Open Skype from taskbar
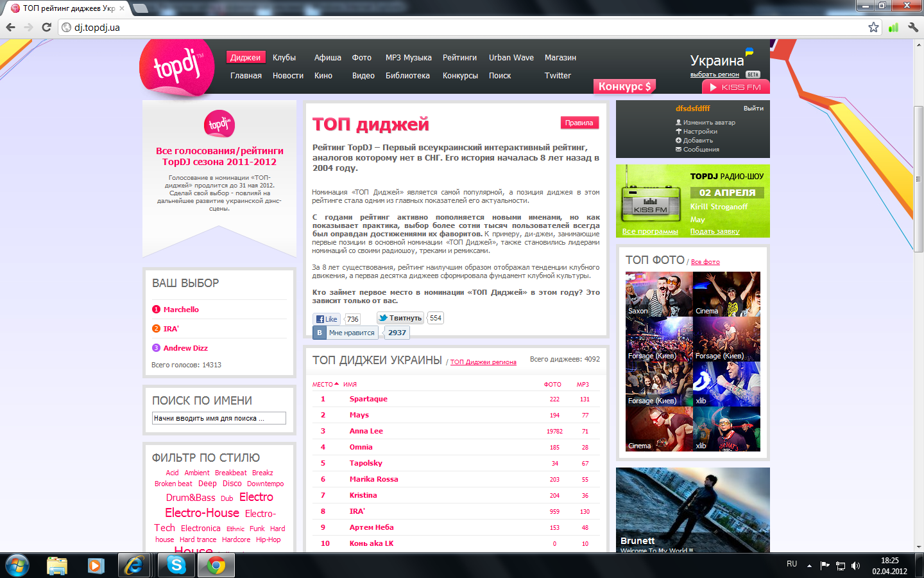Image resolution: width=924 pixels, height=578 pixels. [176, 565]
